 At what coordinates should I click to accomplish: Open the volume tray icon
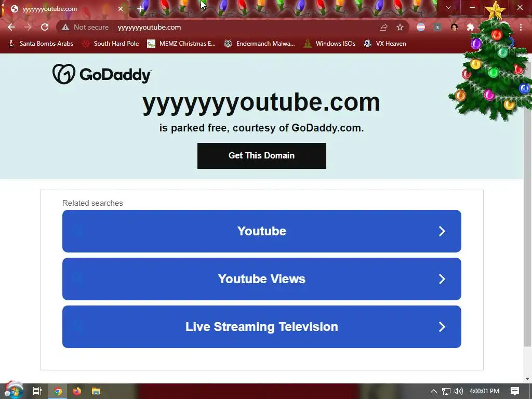coord(459,391)
